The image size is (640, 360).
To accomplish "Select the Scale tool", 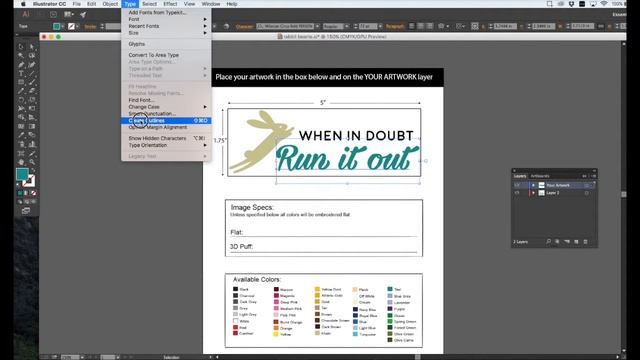I will point(31,100).
